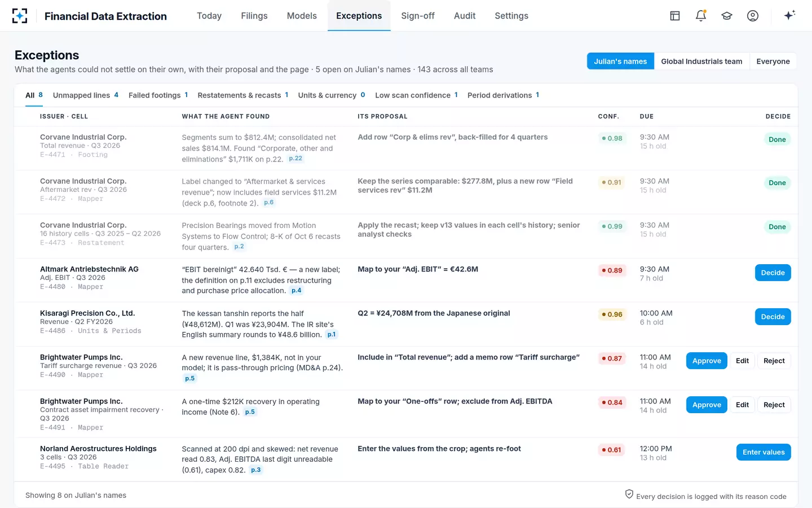Open the layout panel icon in header
812x508 pixels.
click(x=675, y=16)
